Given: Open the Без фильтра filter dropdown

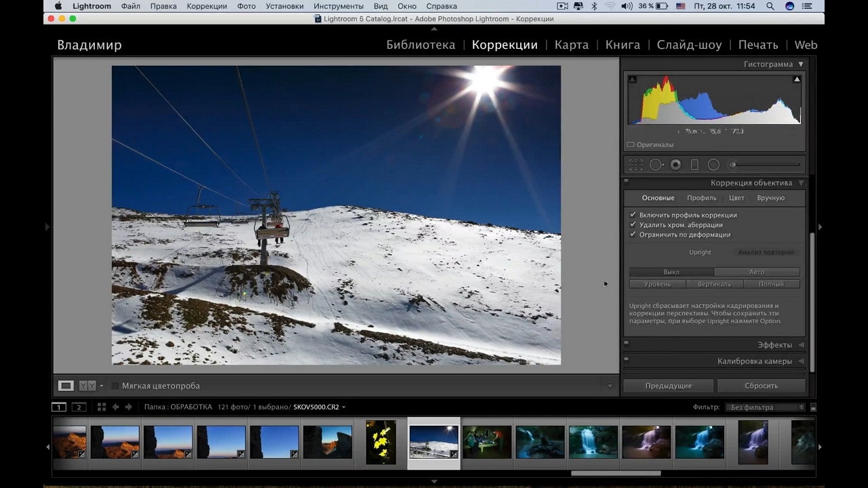Looking at the screenshot, I should [x=766, y=407].
